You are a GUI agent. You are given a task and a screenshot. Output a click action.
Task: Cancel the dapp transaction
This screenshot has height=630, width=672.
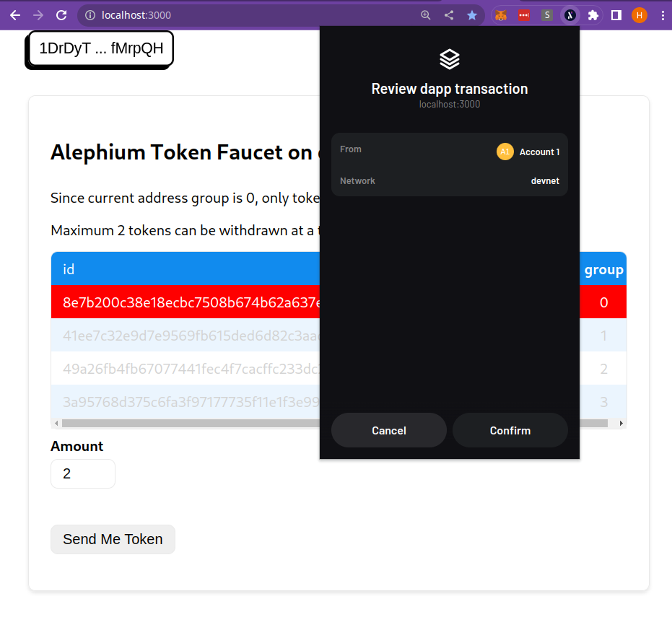point(389,430)
